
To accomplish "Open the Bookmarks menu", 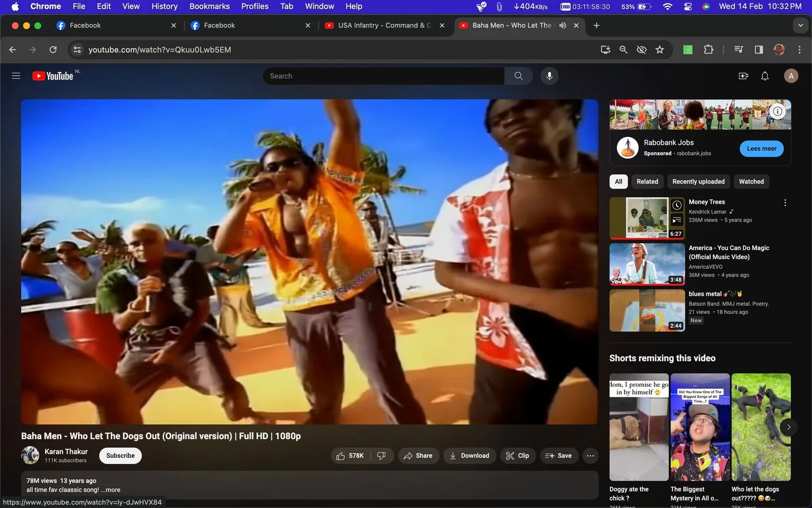I will (209, 6).
